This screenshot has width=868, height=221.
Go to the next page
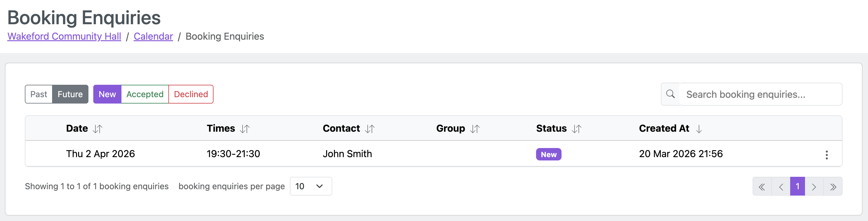pyautogui.click(x=814, y=186)
